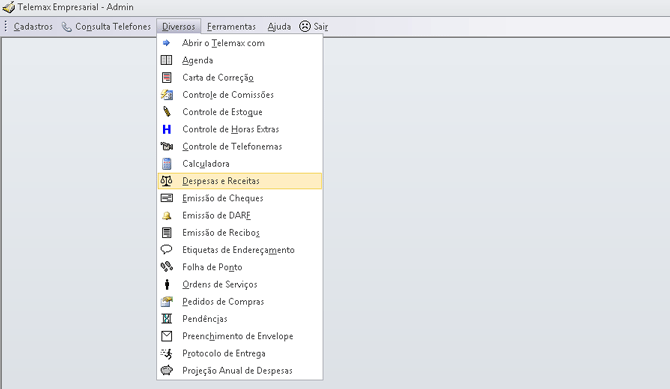Launch Controle de Comissões
This screenshot has height=389, width=670.
tap(240, 94)
